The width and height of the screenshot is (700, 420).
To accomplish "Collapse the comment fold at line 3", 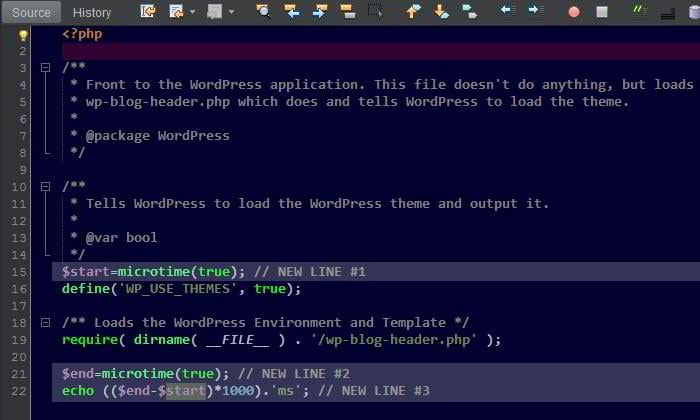I will tap(45, 68).
